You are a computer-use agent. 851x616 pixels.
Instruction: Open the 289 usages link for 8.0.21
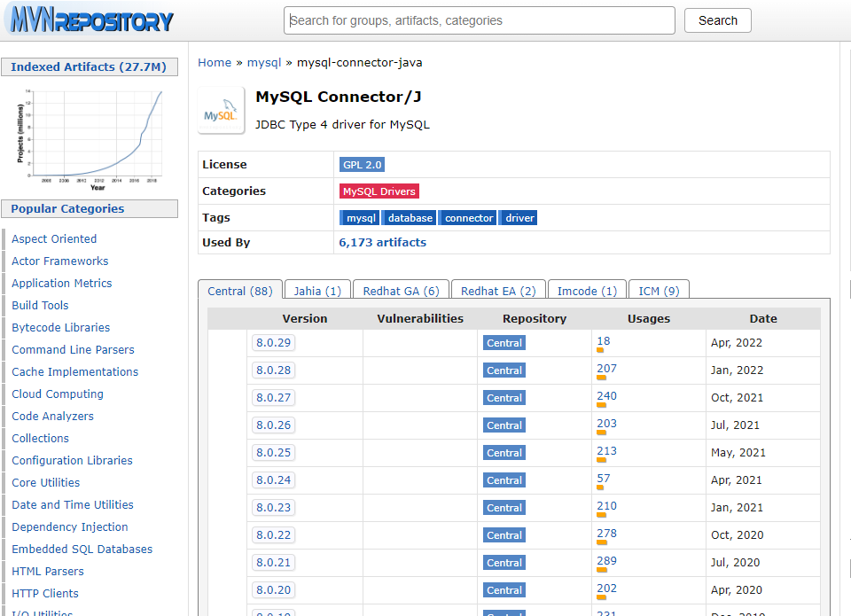[x=606, y=561]
